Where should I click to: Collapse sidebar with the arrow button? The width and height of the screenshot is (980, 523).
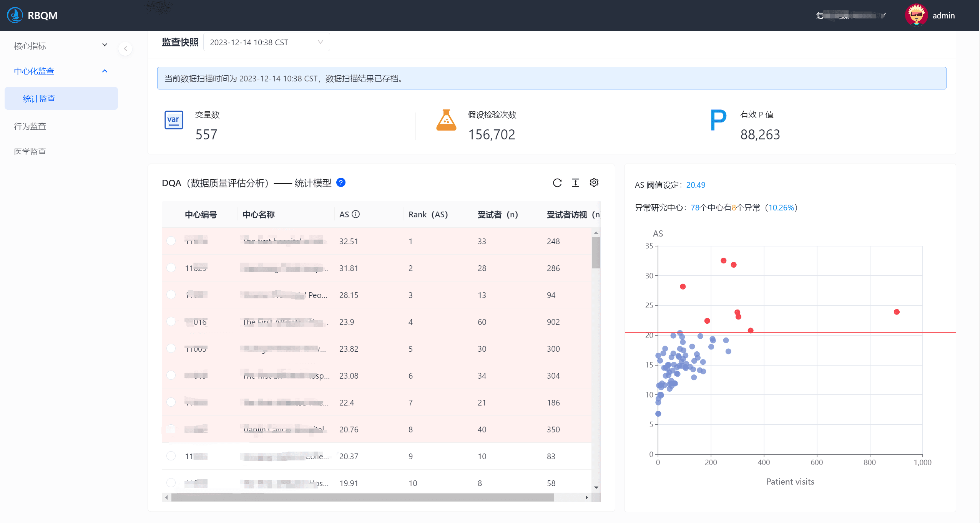pyautogui.click(x=125, y=49)
